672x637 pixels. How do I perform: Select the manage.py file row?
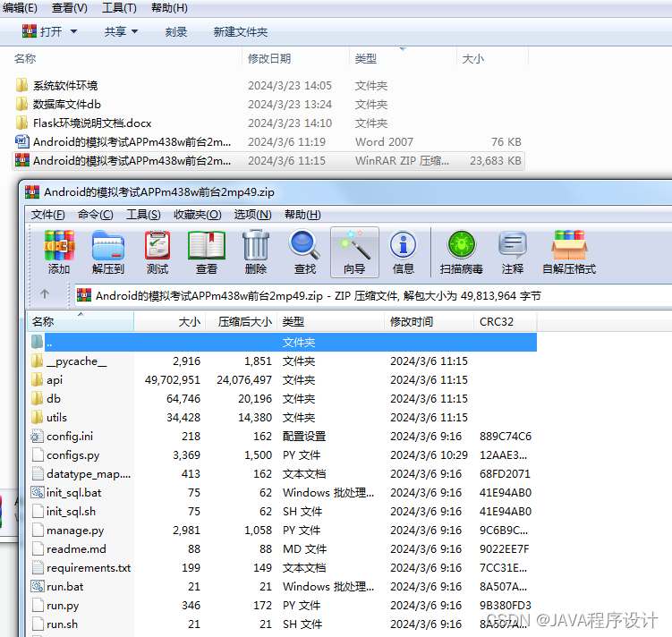click(x=284, y=530)
